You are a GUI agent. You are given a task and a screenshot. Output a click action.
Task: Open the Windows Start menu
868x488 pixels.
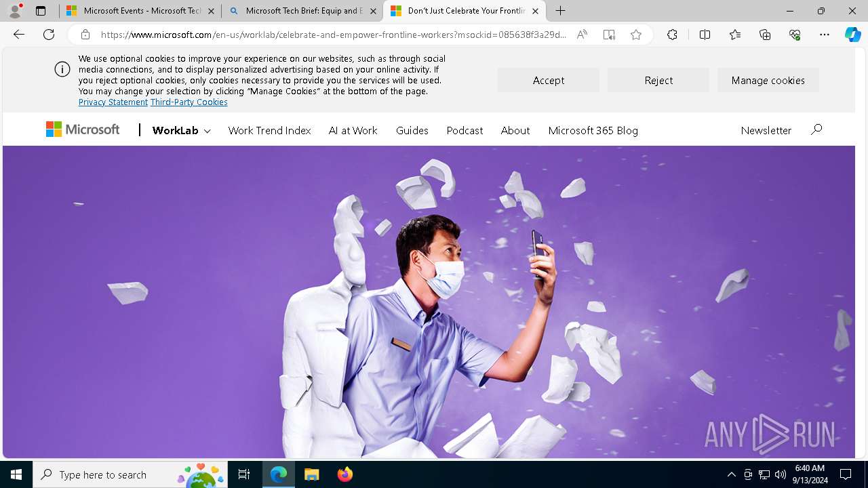click(x=16, y=474)
